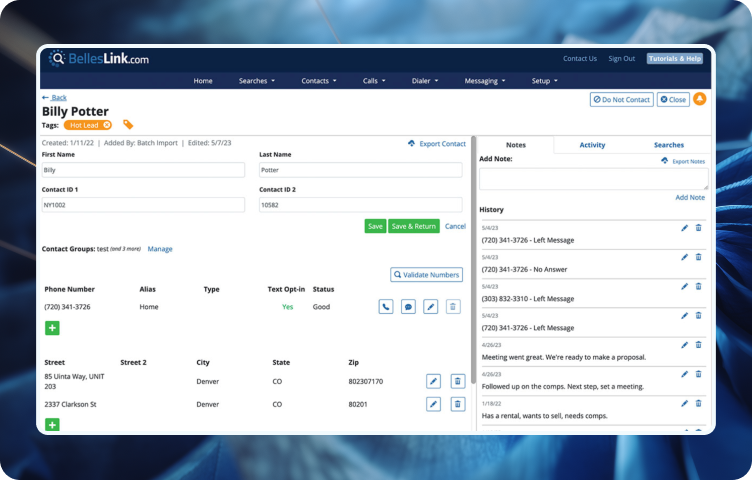Click into the Add Note text area
This screenshot has height=480, width=752.
[x=593, y=179]
